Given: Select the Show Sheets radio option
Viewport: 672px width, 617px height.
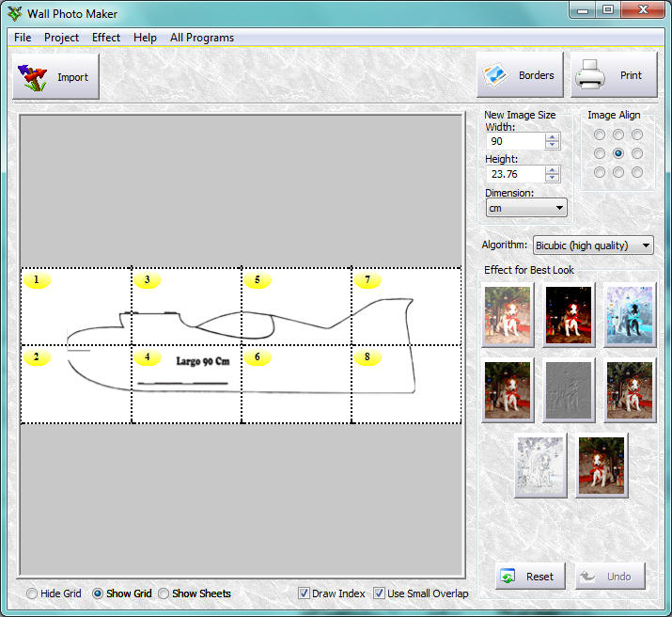Looking at the screenshot, I should [164, 593].
